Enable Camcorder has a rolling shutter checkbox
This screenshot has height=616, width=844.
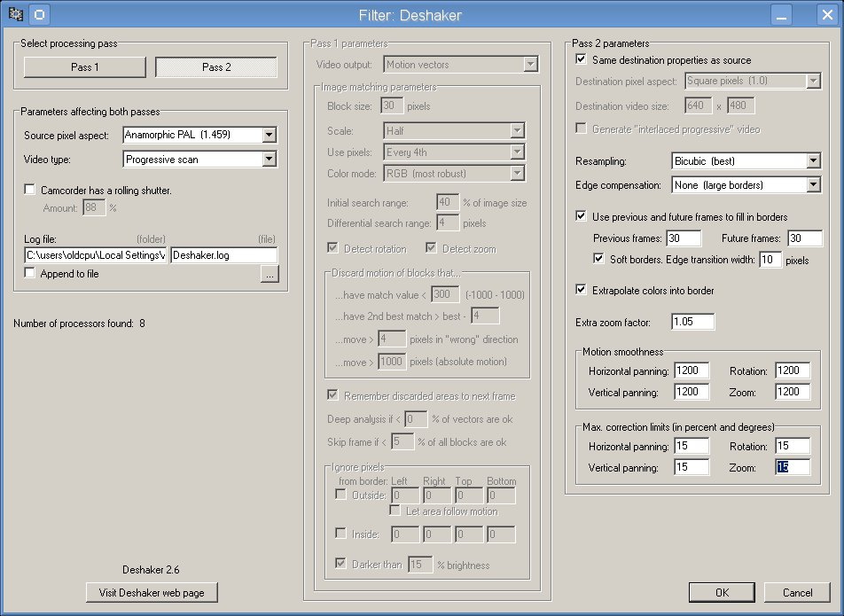30,190
